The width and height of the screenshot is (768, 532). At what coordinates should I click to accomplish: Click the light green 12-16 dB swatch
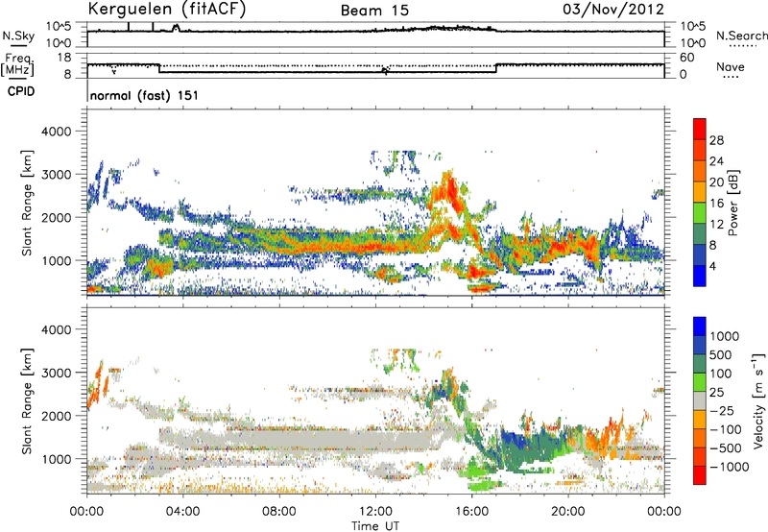700,212
